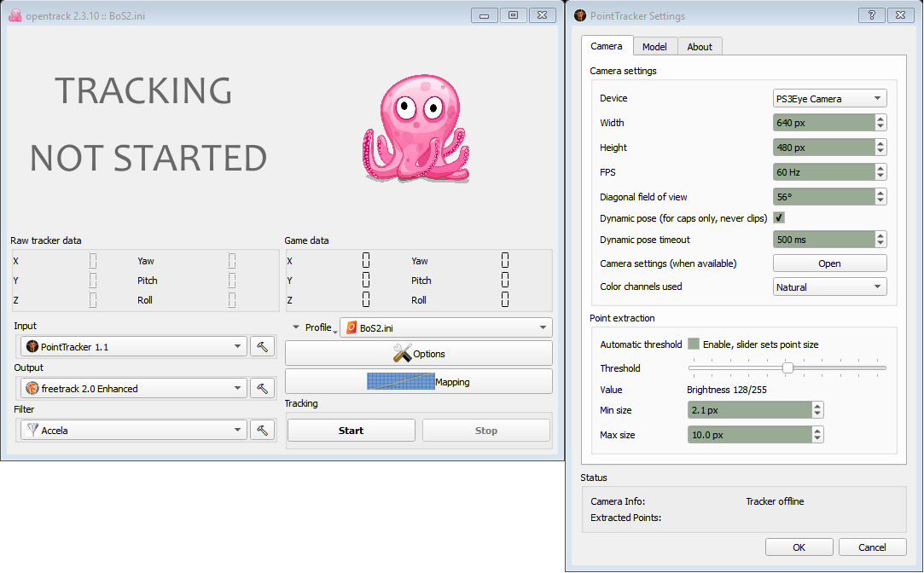Open Accela filter settings hammer icon

point(262,431)
